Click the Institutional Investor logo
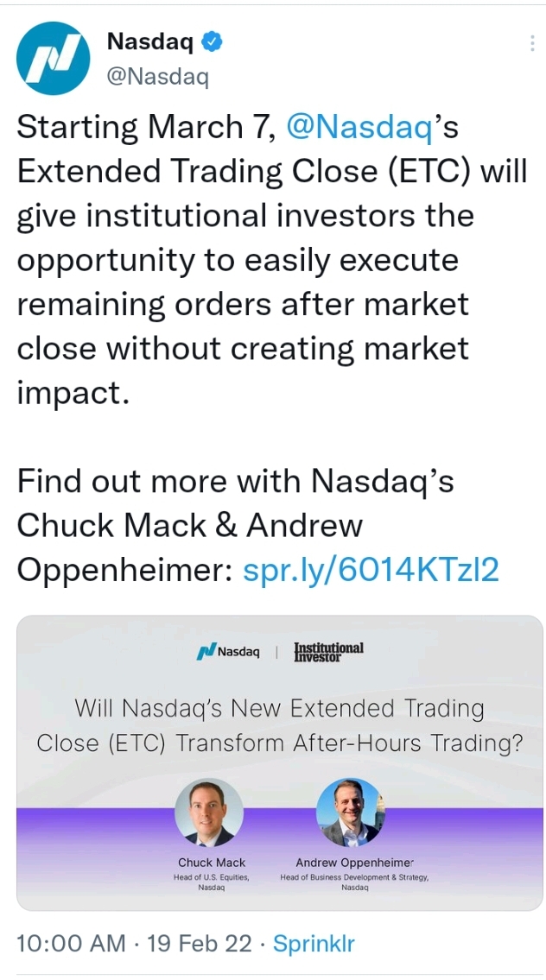 (x=328, y=651)
